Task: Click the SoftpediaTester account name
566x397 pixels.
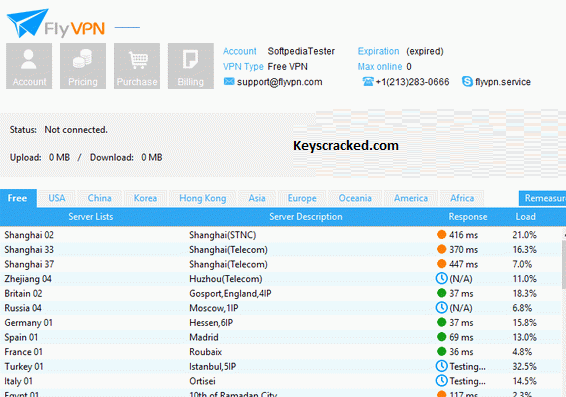Action: (301, 51)
